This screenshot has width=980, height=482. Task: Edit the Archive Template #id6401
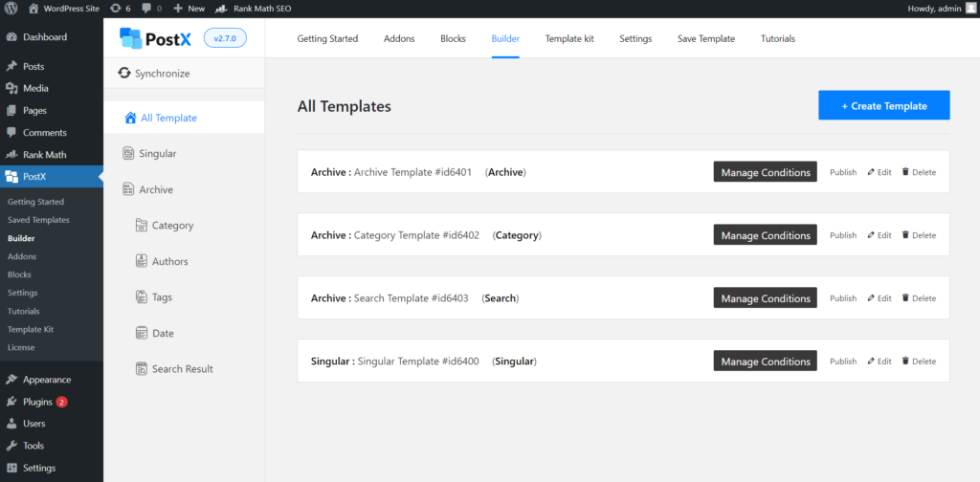pos(880,172)
